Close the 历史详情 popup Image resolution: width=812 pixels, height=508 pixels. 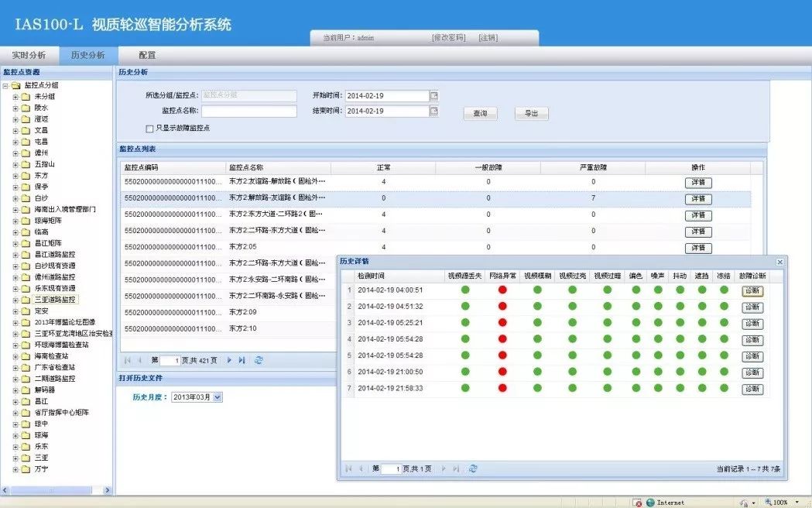pyautogui.click(x=780, y=262)
